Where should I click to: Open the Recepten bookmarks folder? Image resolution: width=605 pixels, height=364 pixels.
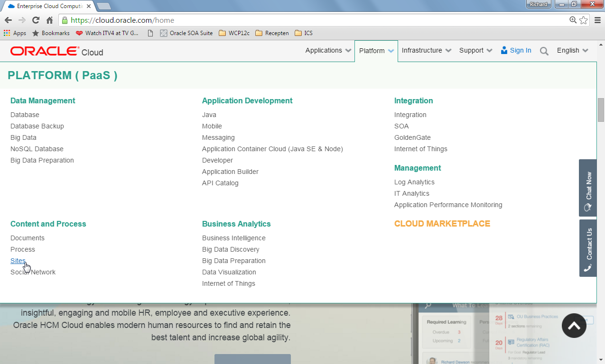pos(272,33)
